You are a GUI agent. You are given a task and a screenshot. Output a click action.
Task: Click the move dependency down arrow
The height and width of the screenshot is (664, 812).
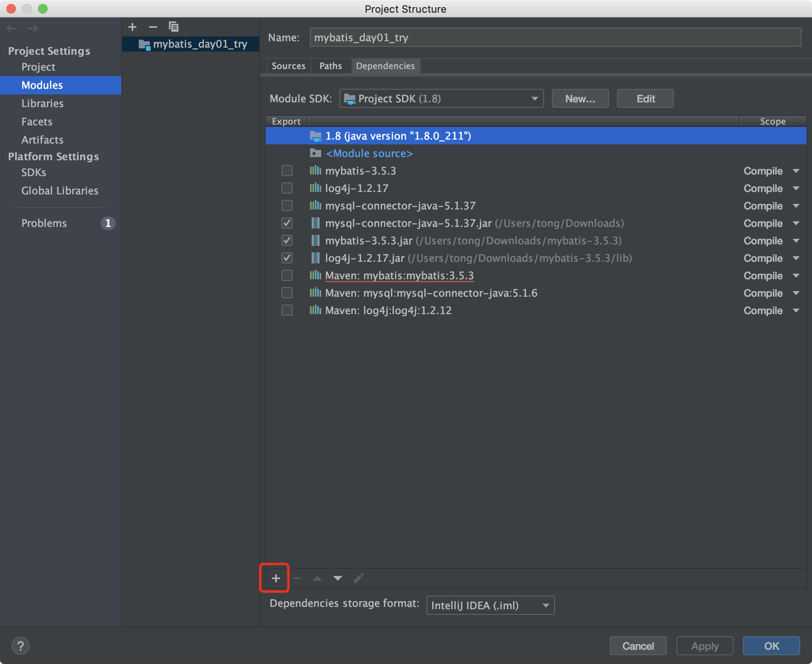[x=338, y=578]
